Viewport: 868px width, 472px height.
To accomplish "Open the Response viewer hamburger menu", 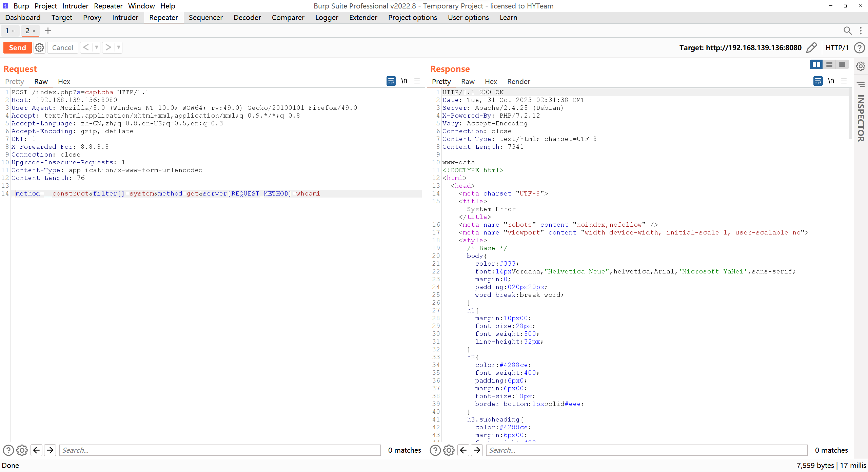I will (844, 81).
